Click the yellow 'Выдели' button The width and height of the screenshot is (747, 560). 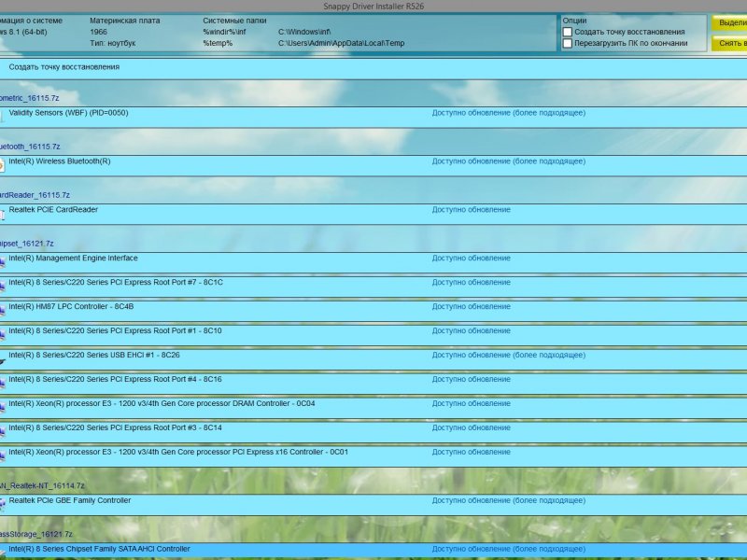point(729,22)
